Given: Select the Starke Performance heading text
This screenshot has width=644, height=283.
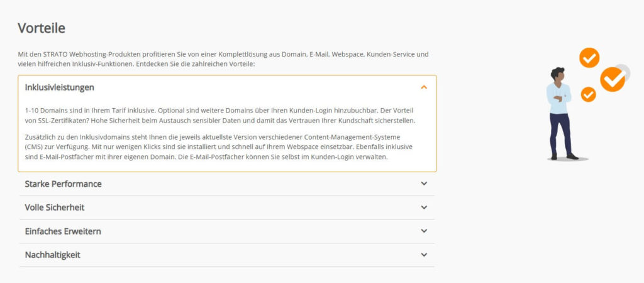Looking at the screenshot, I should click(x=63, y=184).
